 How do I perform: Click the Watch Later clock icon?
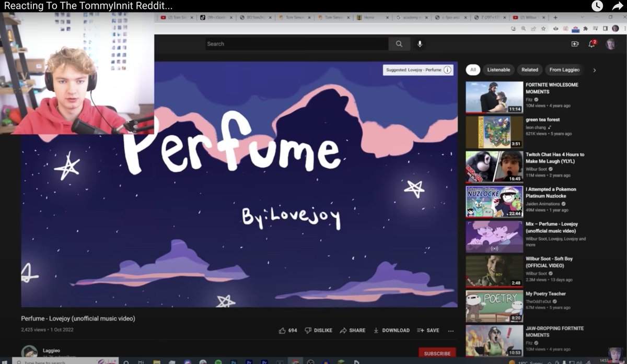597,6
